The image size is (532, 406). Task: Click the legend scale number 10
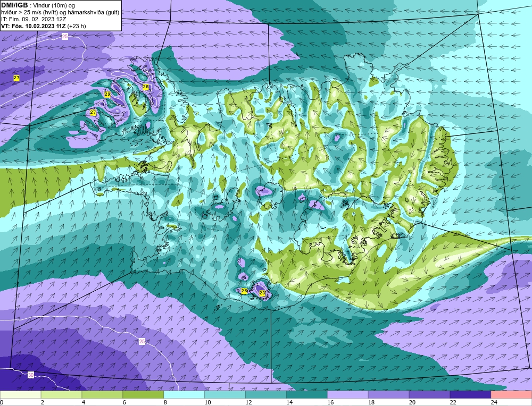click(207, 403)
